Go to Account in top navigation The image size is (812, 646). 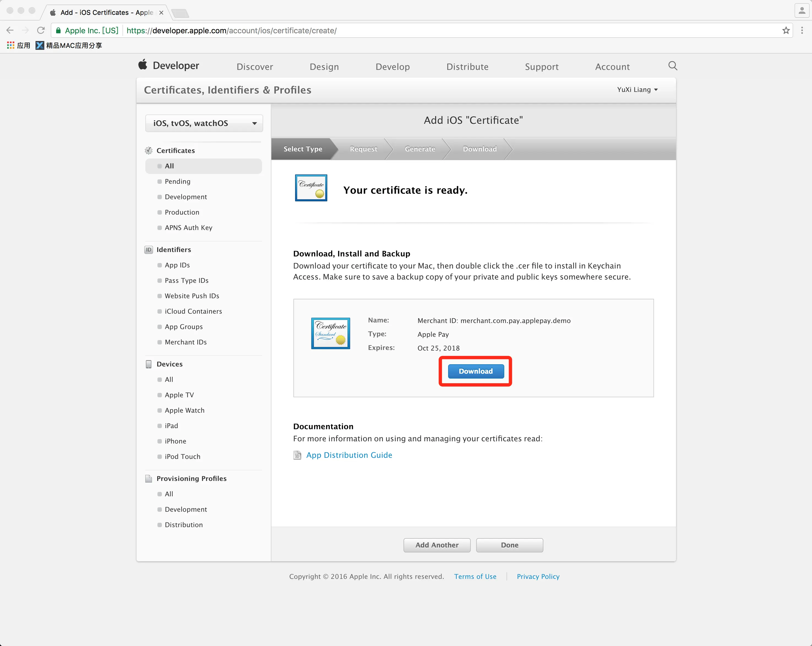(x=612, y=67)
